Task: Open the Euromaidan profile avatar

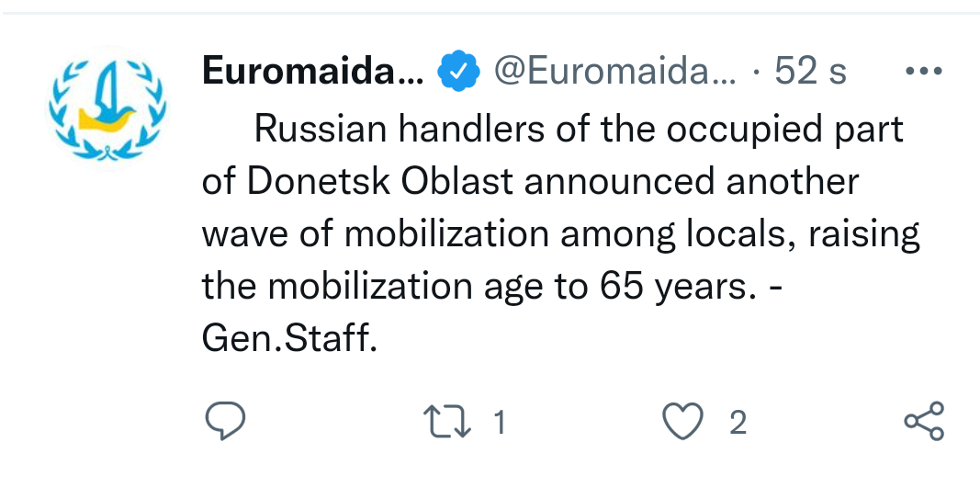Action: [x=107, y=108]
